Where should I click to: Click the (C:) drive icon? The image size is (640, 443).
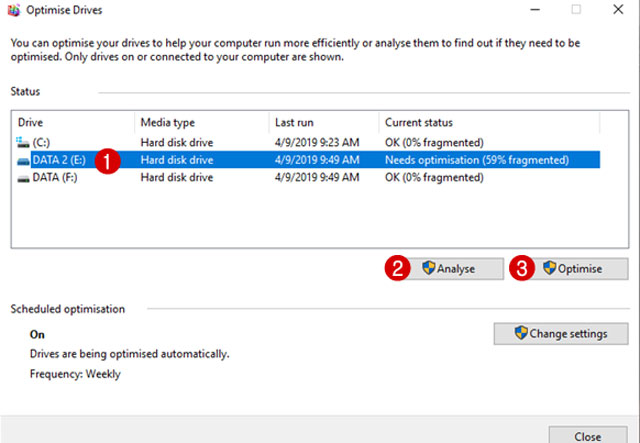23,142
